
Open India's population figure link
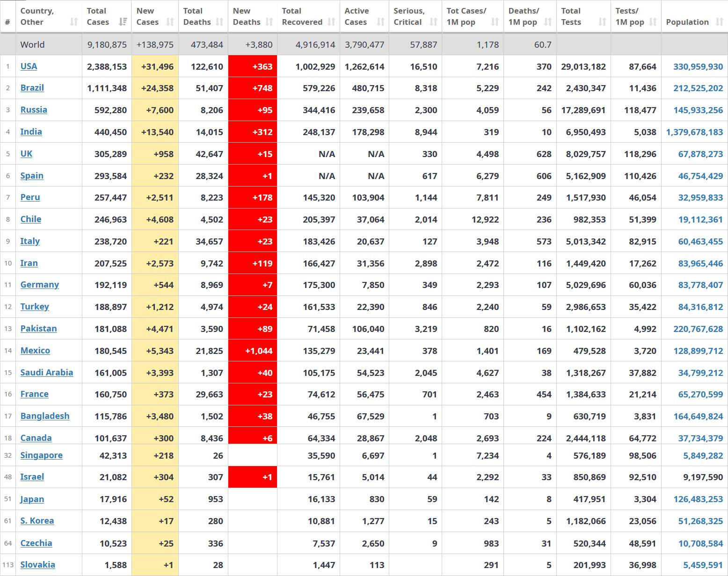[x=694, y=132]
